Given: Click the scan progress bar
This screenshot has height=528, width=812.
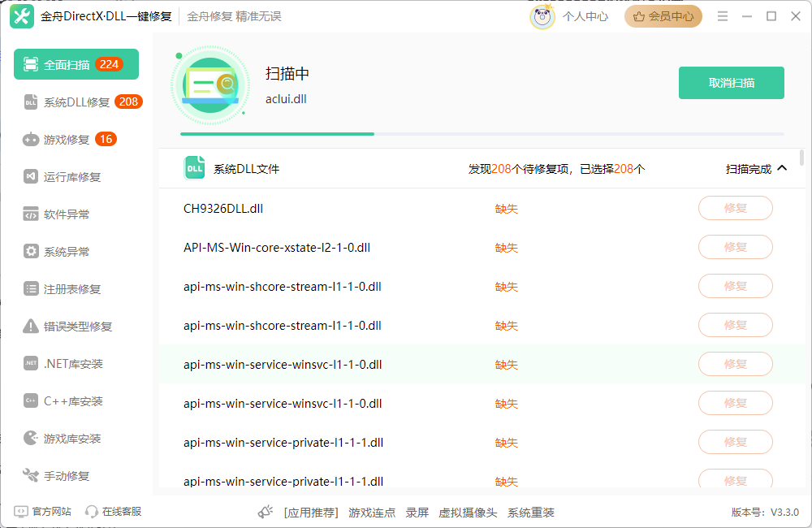Looking at the screenshot, I should point(482,134).
